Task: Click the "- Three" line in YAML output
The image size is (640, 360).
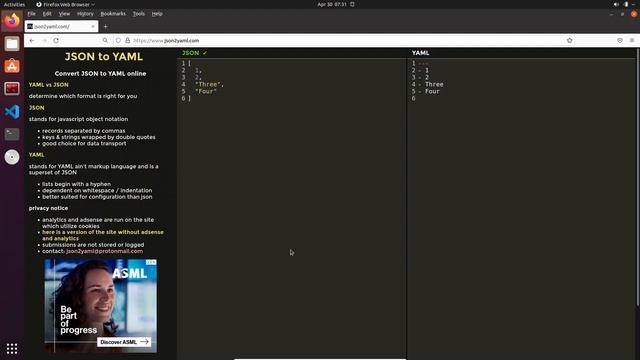Action: [431, 84]
